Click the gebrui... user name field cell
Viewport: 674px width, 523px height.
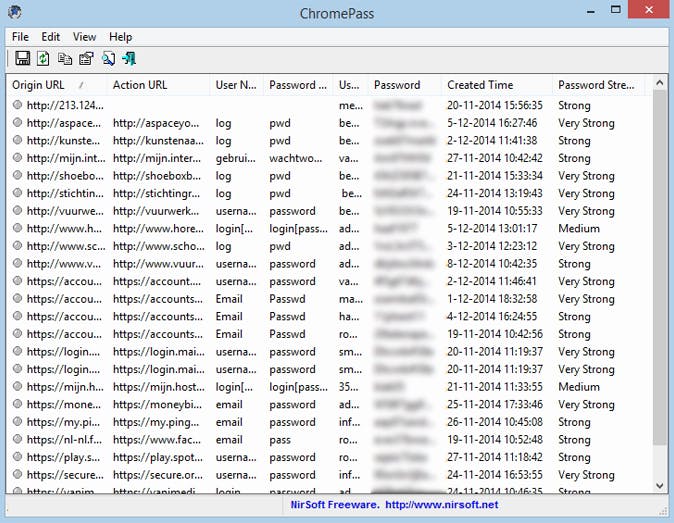click(236, 158)
